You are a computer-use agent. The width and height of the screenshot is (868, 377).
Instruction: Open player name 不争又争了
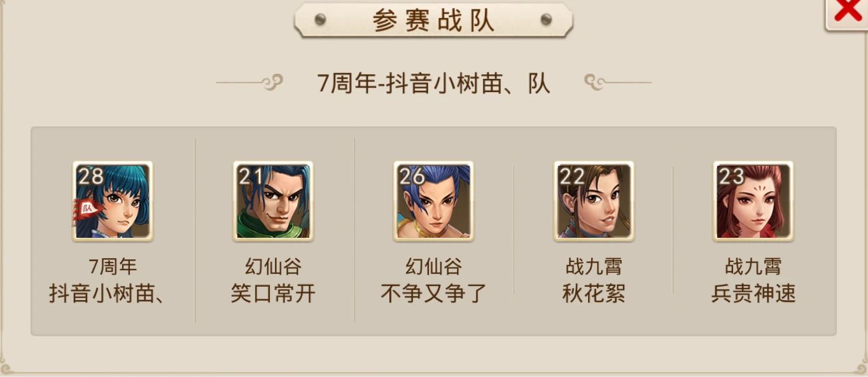pos(433,294)
